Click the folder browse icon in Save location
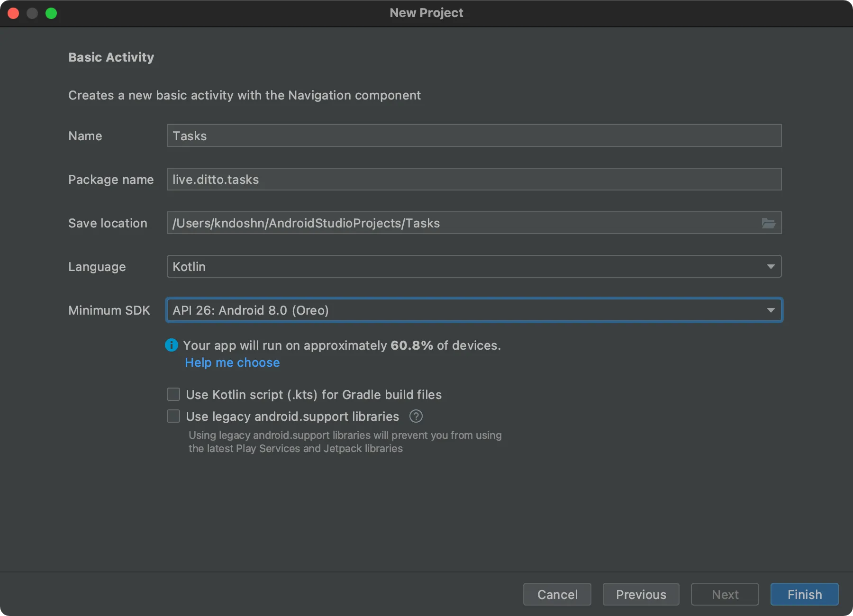 tap(768, 223)
